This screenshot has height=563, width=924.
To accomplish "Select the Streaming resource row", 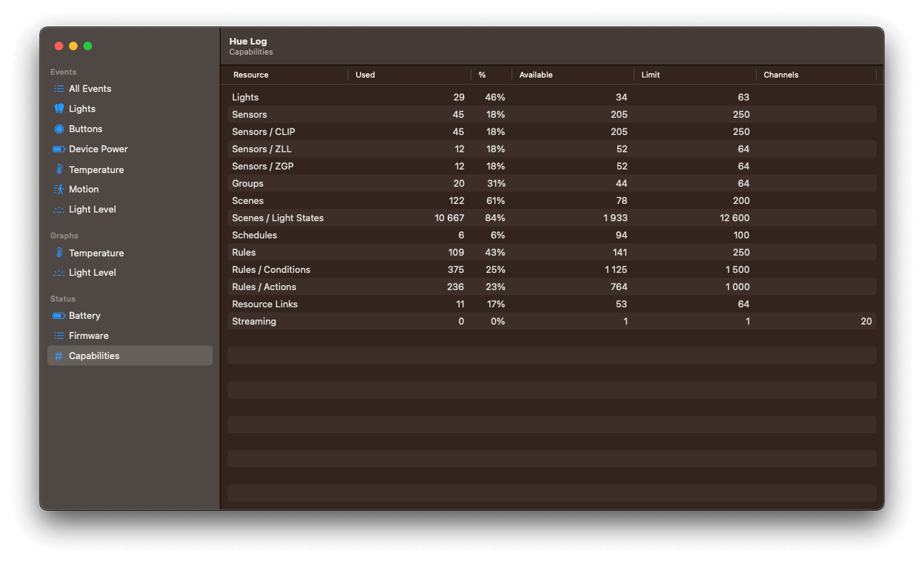I will coord(431,321).
